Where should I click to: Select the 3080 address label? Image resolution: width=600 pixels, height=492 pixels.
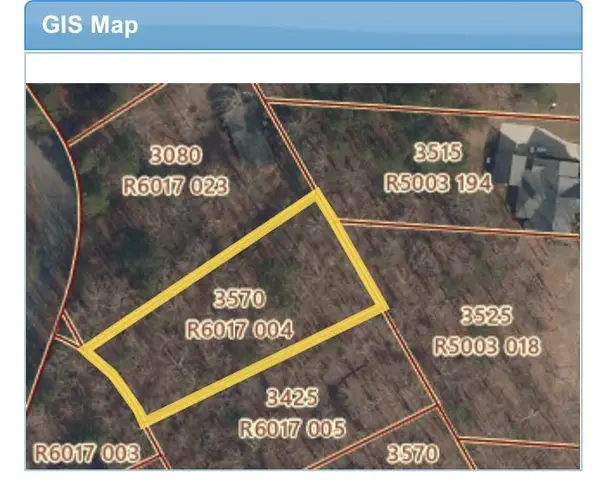coord(175,155)
